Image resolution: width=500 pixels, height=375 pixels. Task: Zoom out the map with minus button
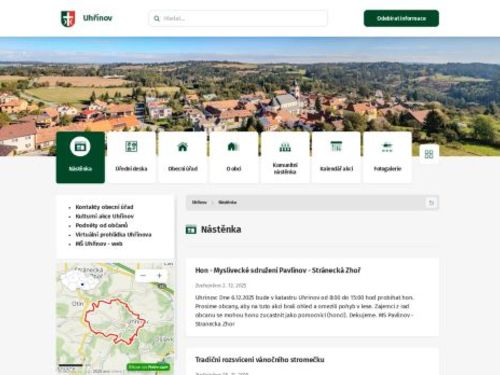coord(143,276)
